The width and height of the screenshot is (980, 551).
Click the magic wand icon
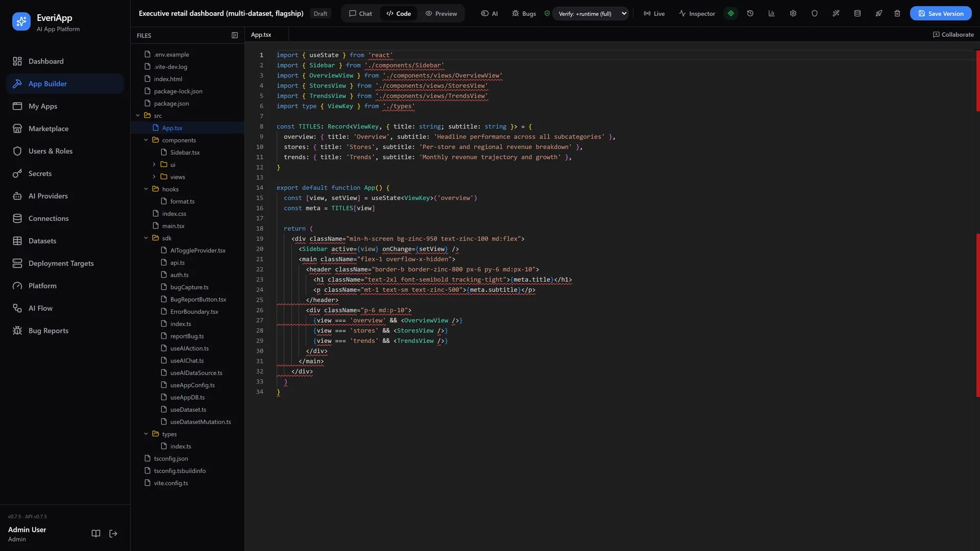coord(836,14)
